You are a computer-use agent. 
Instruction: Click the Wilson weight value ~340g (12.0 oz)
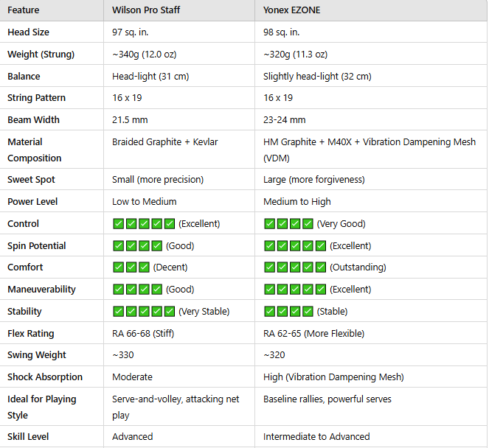(144, 55)
